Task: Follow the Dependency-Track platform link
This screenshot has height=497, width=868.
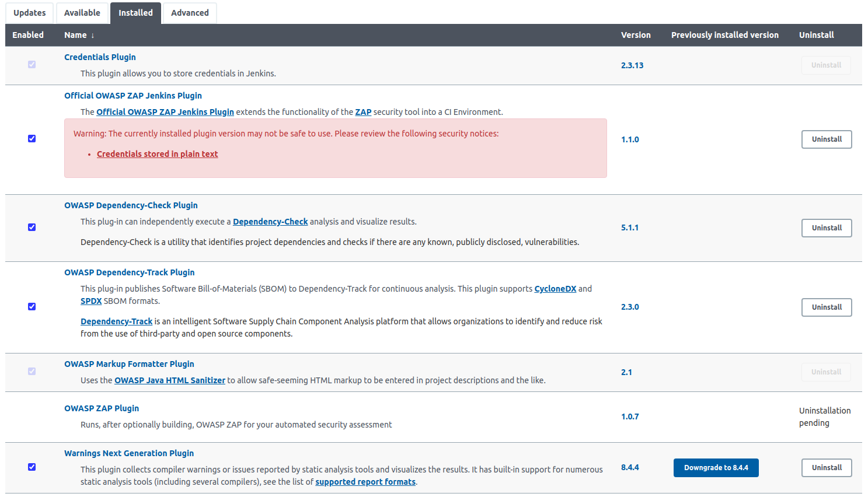Action: coord(116,321)
